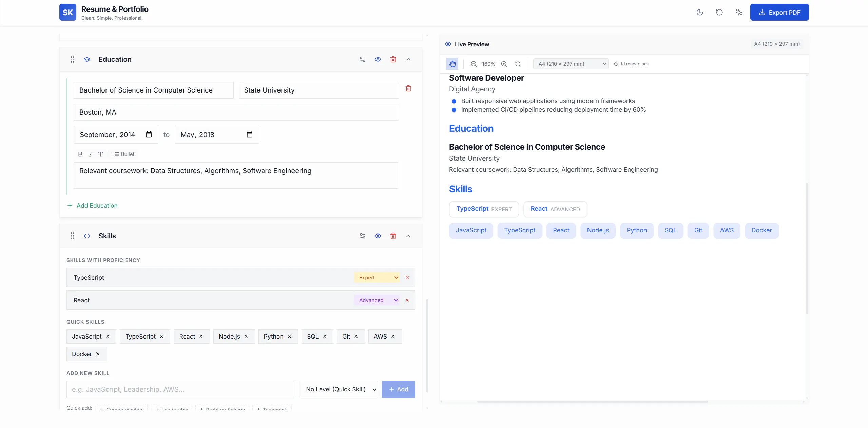The width and height of the screenshot is (868, 428).
Task: Click Live Preview eye icon
Action: point(448,44)
